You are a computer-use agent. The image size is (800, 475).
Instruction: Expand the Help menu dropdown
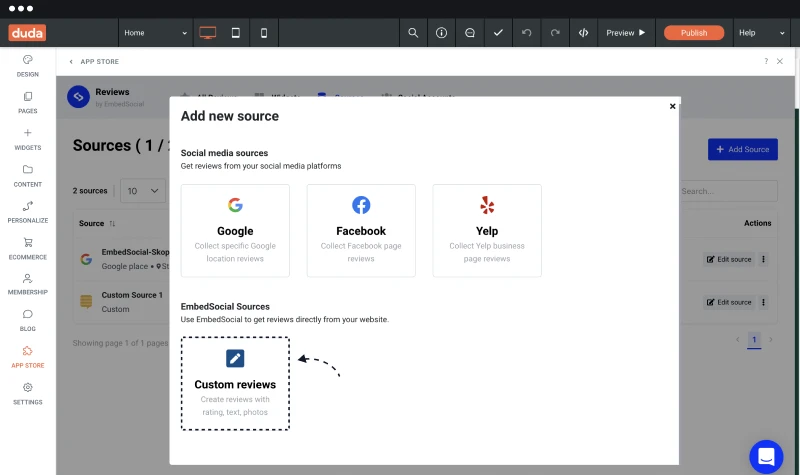[762, 33]
